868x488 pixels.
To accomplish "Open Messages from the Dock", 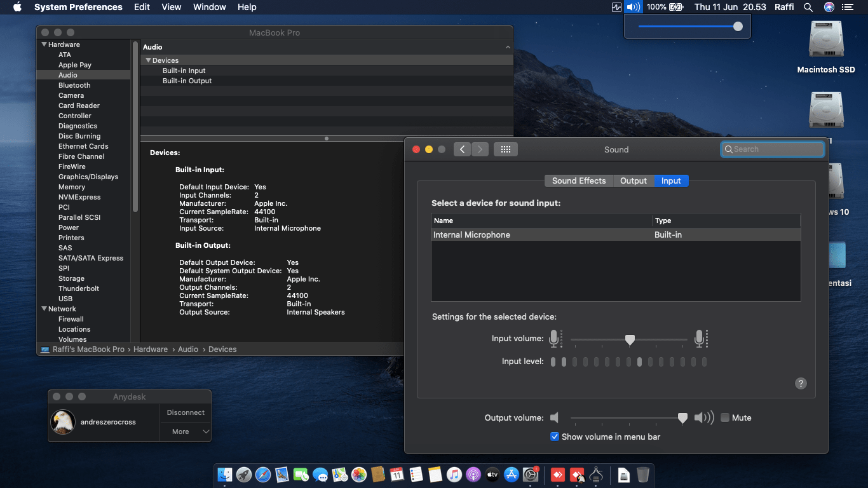I will coord(320,474).
